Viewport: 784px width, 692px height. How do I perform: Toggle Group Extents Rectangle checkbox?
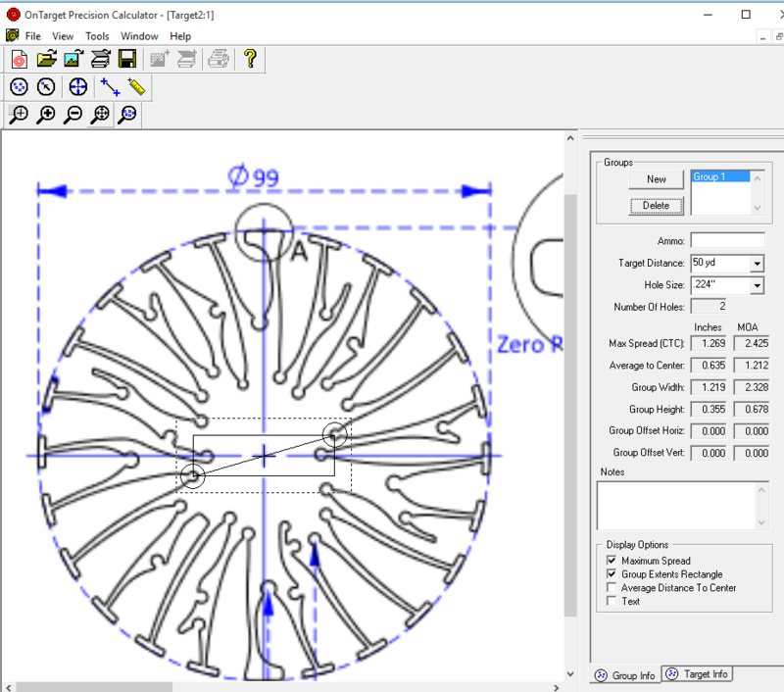(611, 573)
